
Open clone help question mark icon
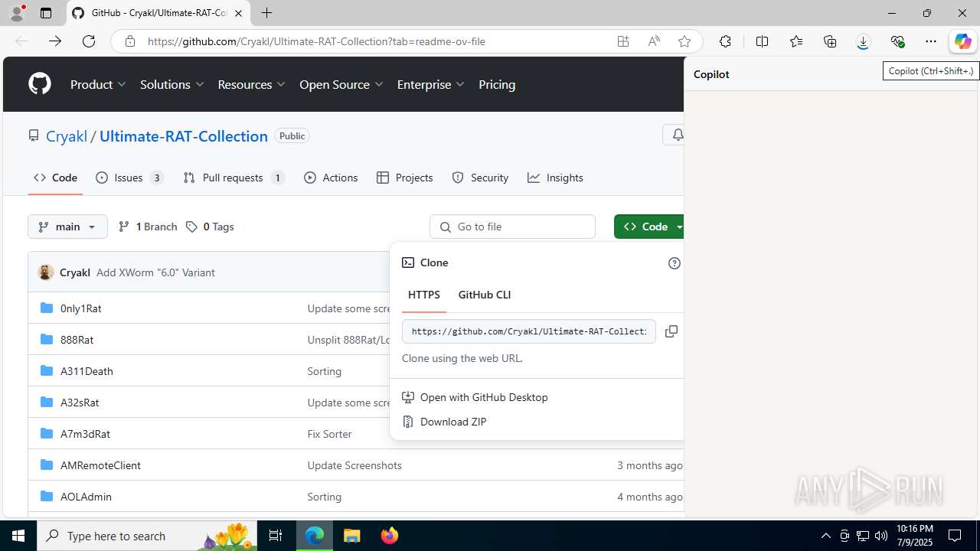point(674,263)
